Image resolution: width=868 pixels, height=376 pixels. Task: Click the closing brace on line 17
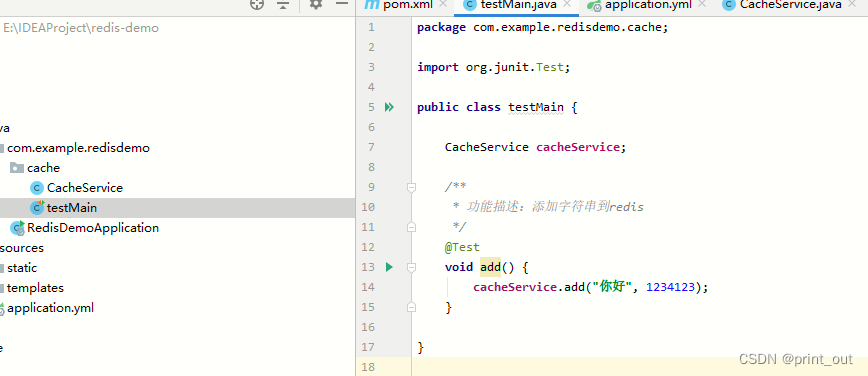point(421,347)
